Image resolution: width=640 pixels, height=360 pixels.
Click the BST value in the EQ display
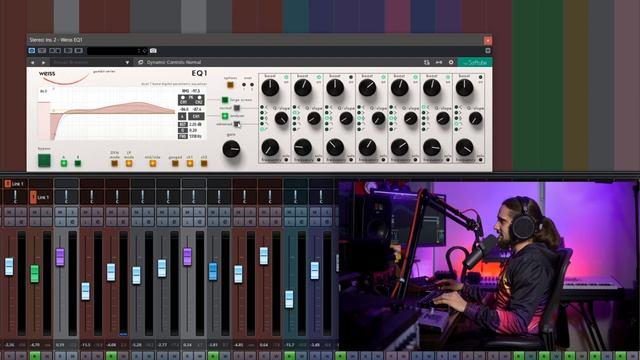195,124
